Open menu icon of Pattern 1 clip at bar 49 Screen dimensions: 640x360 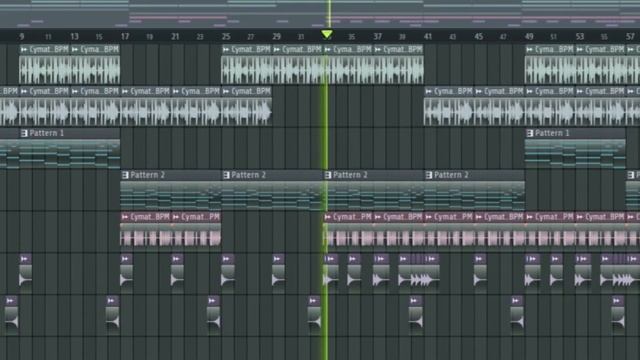(x=530, y=133)
